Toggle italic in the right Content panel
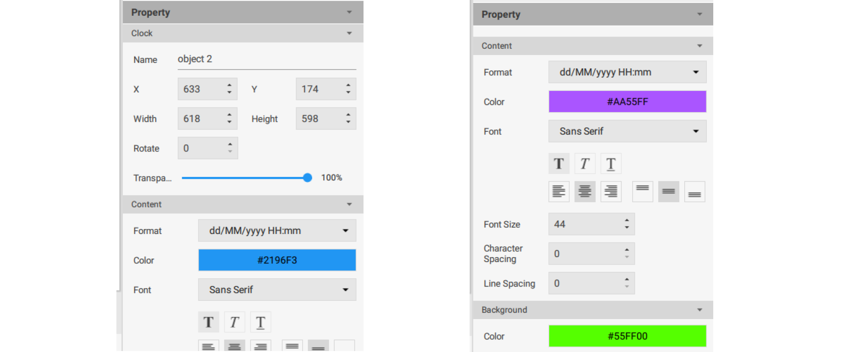The height and width of the screenshot is (352, 868). [x=585, y=164]
